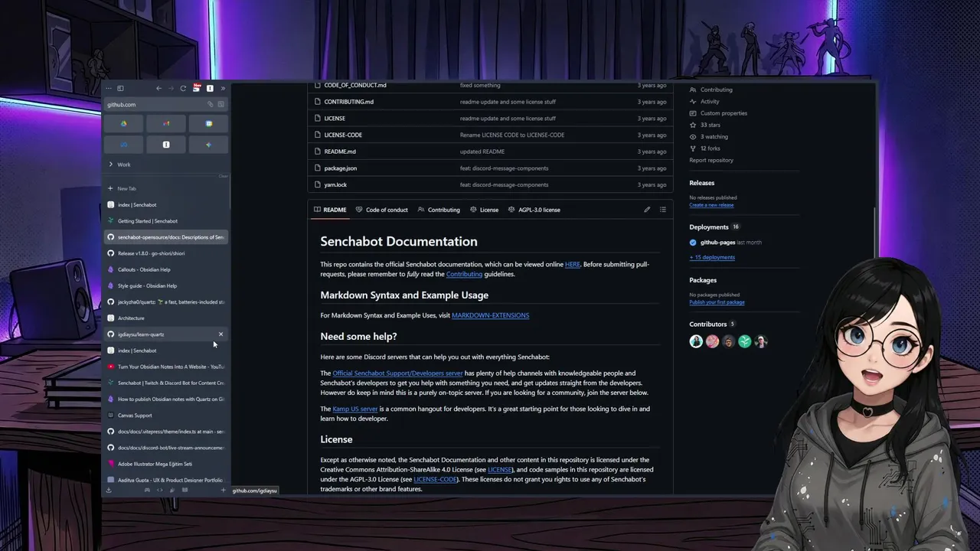Viewport: 980px width, 551px height.
Task: Edit README with pencil icon
Action: coord(647,210)
